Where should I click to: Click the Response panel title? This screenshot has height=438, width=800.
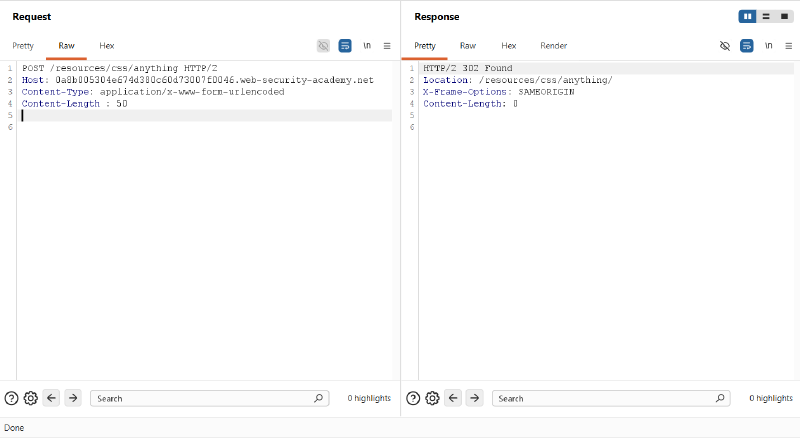(437, 17)
